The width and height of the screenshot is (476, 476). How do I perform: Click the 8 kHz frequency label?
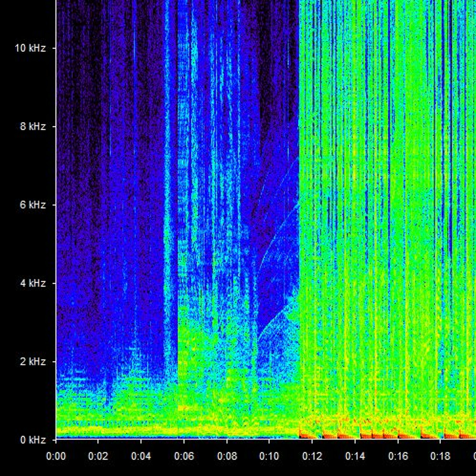coord(33,127)
